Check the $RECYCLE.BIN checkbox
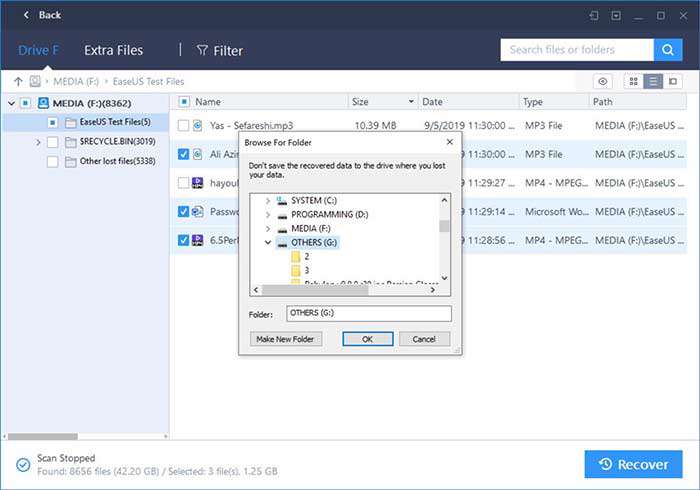 click(x=53, y=142)
